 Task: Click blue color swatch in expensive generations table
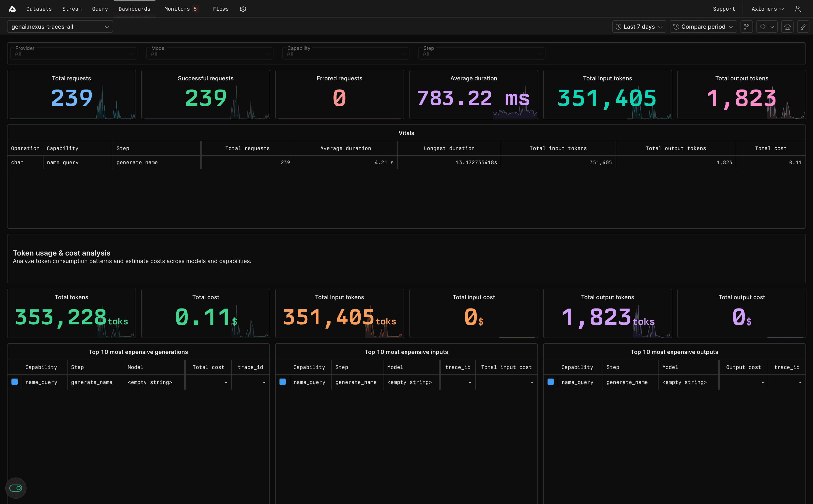tap(15, 382)
